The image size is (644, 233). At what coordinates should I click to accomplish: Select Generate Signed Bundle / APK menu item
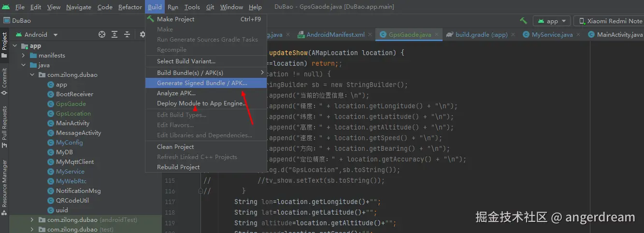coord(206,83)
